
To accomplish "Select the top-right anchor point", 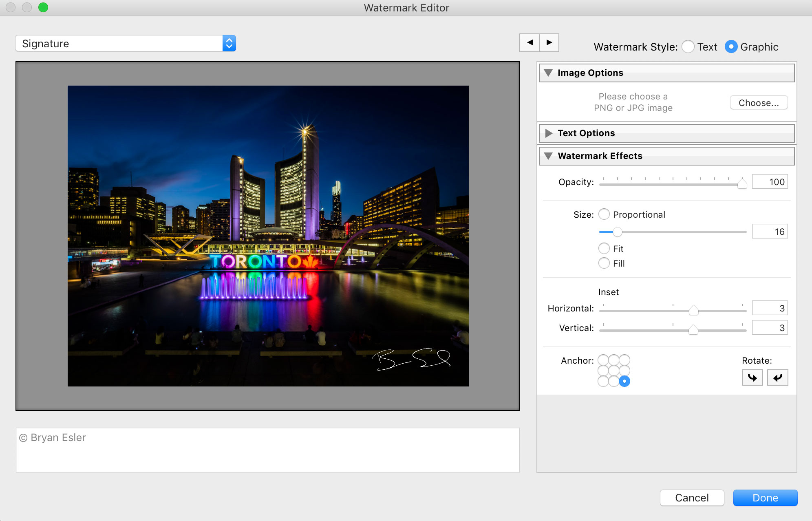I will pyautogui.click(x=624, y=360).
